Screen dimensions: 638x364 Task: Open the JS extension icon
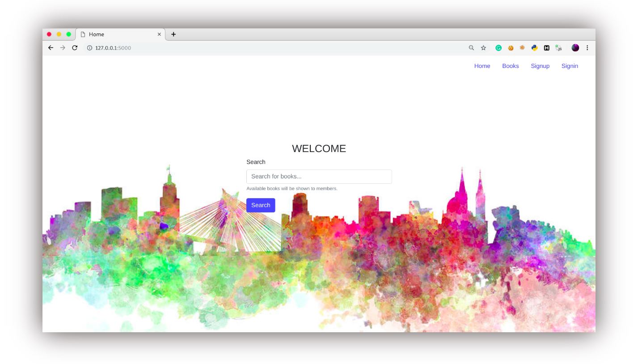click(558, 48)
